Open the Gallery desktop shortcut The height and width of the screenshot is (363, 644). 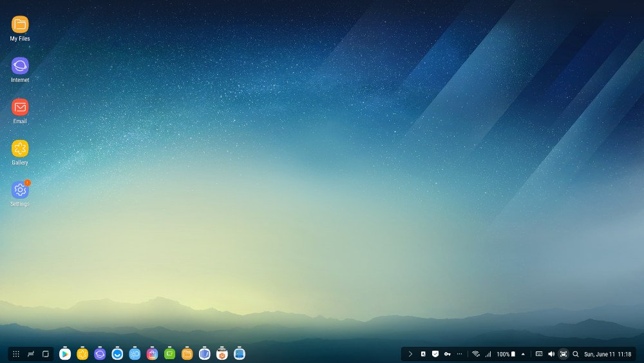point(20,148)
